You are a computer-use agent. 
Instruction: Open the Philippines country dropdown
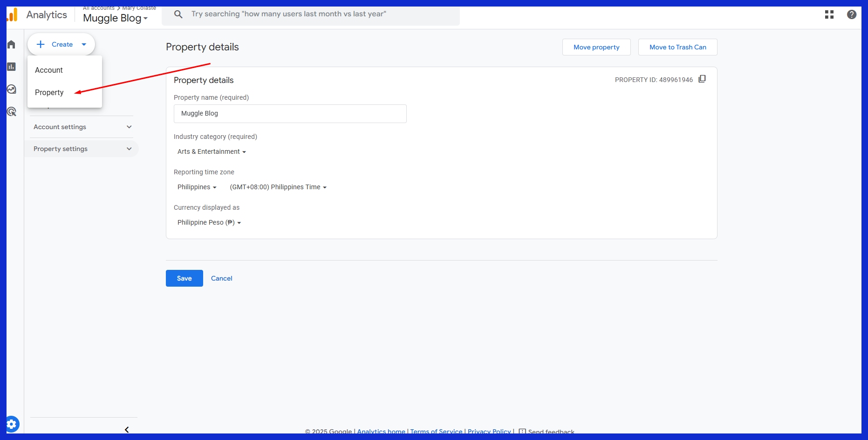click(197, 187)
